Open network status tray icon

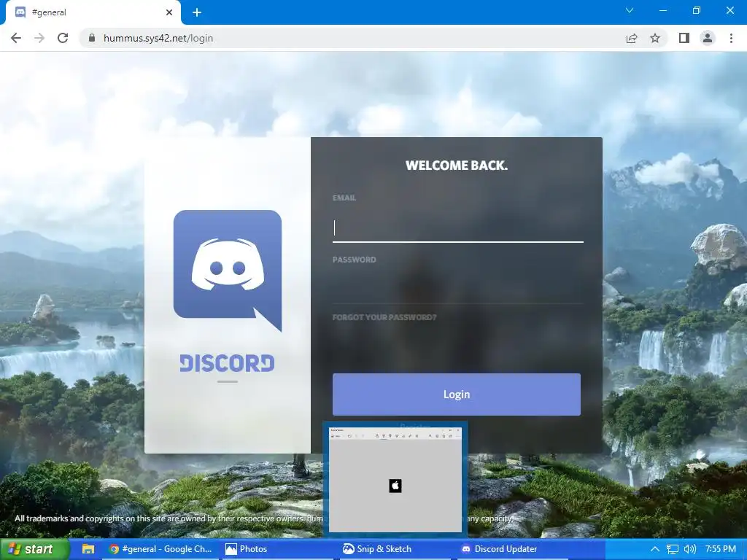[x=672, y=549]
